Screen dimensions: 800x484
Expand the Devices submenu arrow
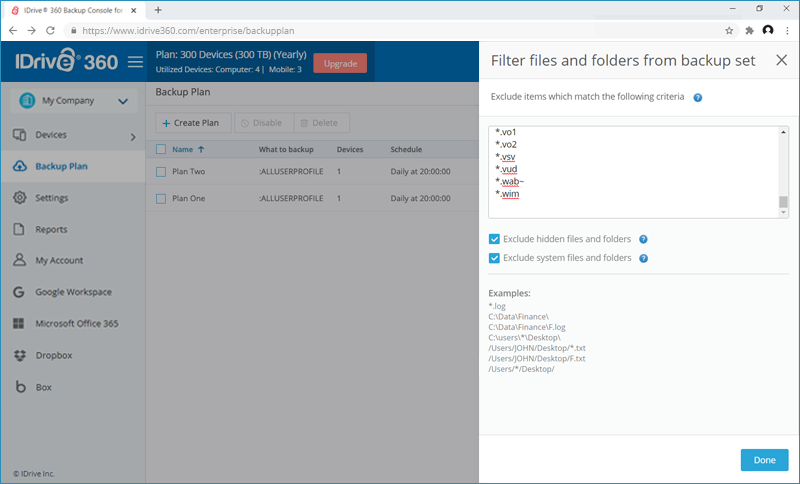(x=133, y=135)
